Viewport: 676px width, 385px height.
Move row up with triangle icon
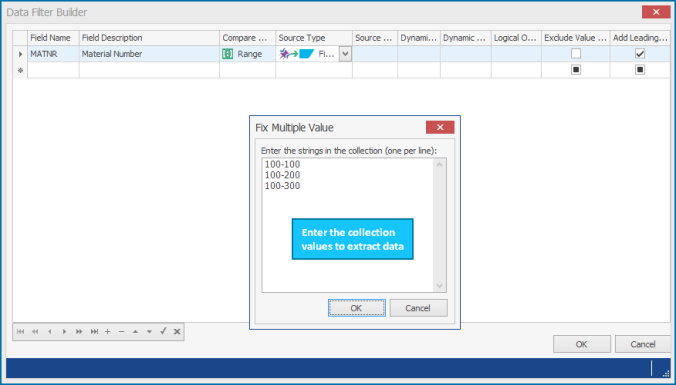135,332
